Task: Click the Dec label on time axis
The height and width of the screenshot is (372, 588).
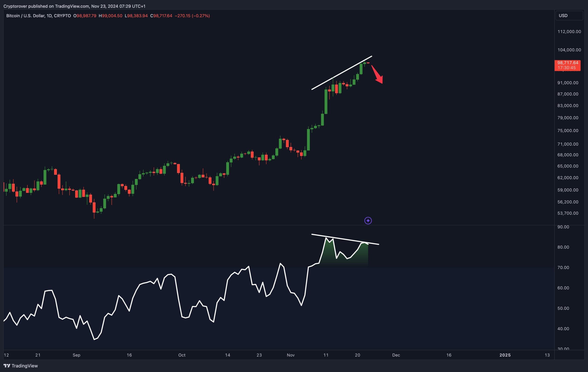Action: [396, 355]
